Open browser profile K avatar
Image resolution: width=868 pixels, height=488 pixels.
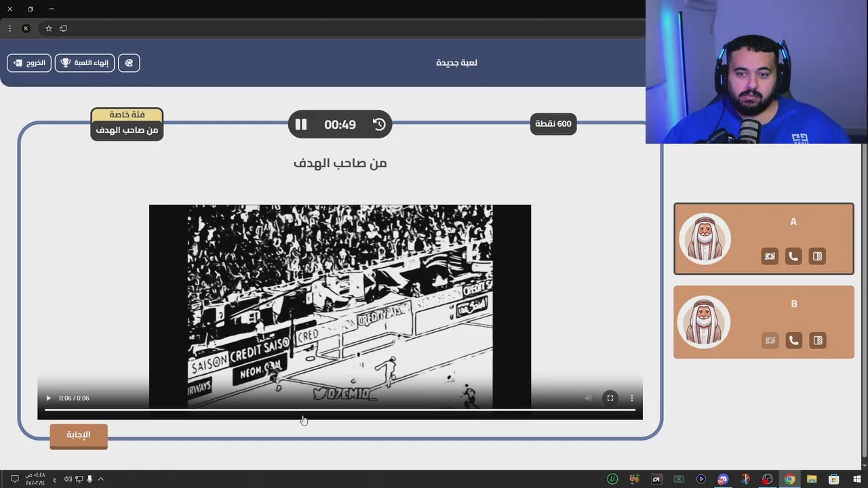(26, 28)
